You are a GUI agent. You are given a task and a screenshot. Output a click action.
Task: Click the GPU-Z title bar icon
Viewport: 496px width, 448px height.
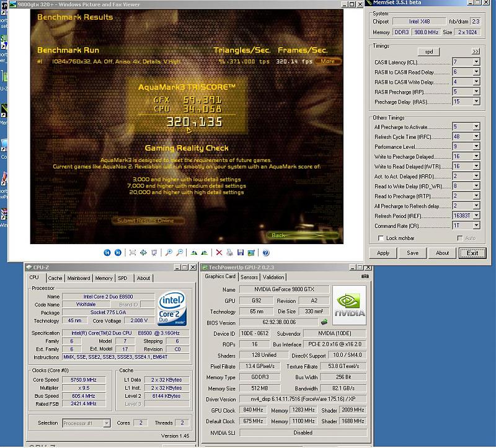205,268
